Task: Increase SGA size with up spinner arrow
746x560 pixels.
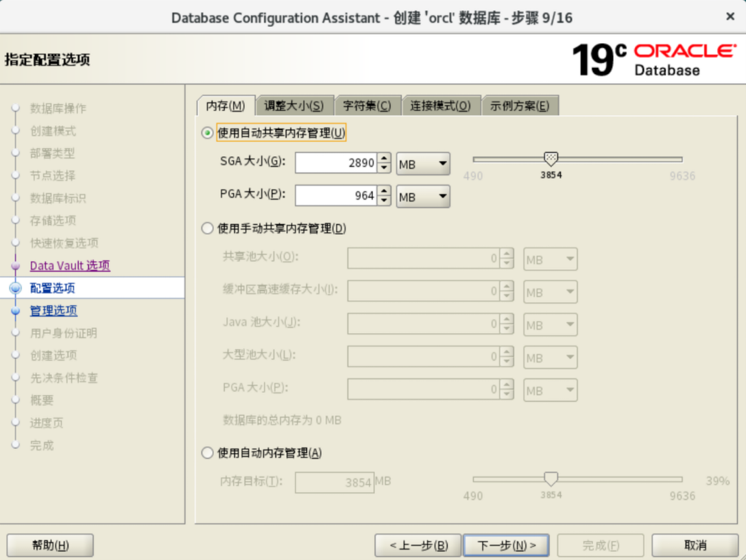Action: (x=384, y=158)
